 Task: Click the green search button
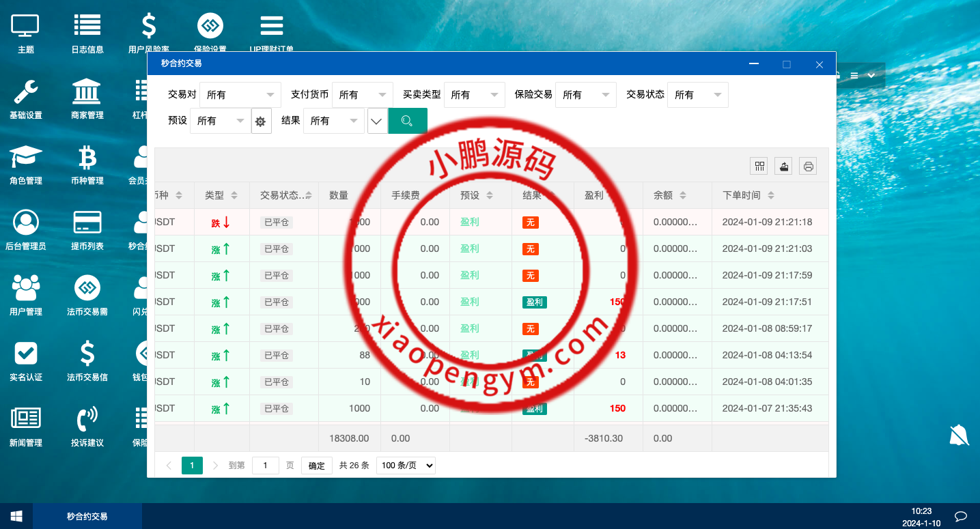click(x=407, y=121)
